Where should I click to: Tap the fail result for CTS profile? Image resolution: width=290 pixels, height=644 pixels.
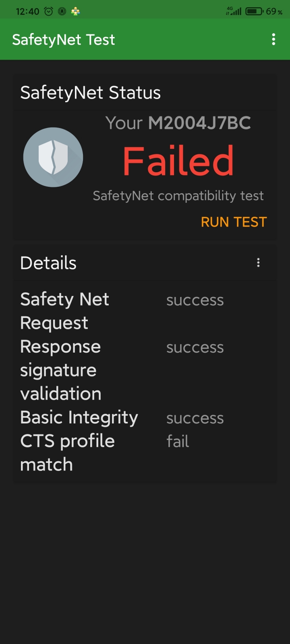point(178,442)
